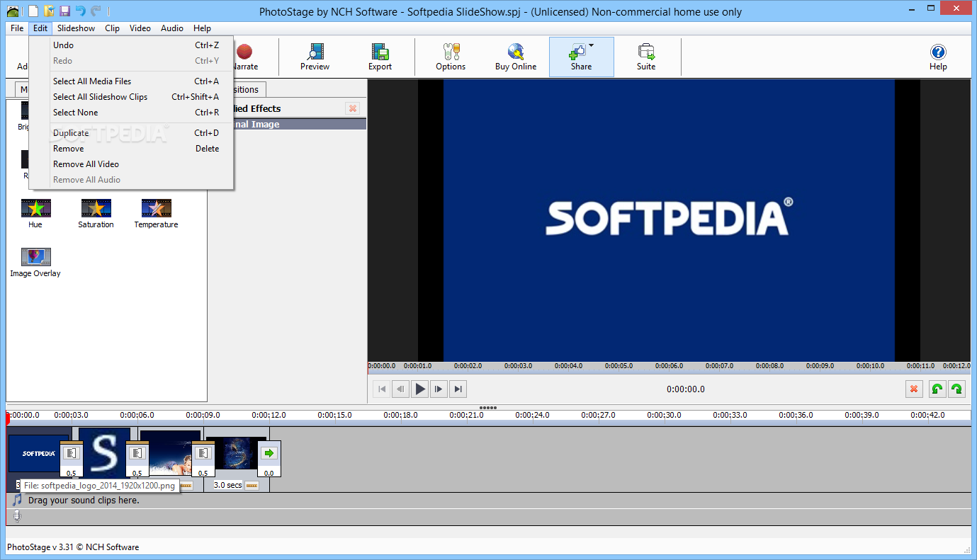This screenshot has height=560, width=977.
Task: Choose Select All Media Files
Action: [131, 81]
